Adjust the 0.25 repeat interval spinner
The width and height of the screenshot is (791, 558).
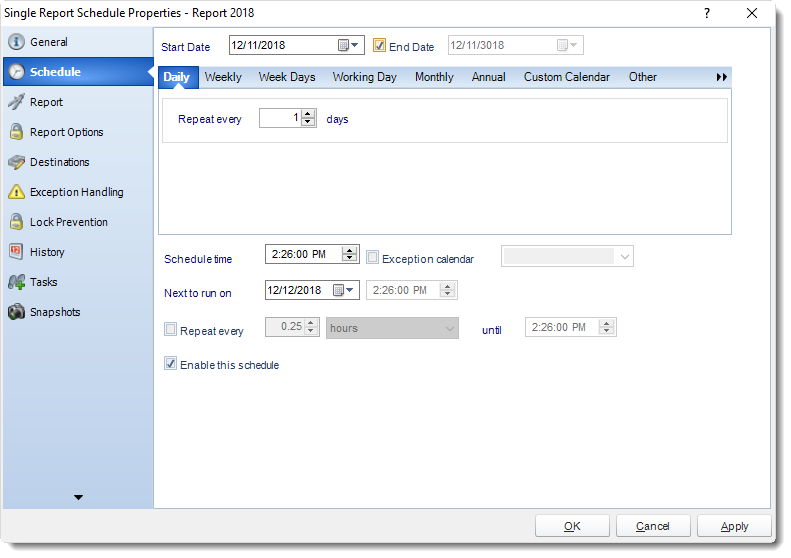coord(311,326)
